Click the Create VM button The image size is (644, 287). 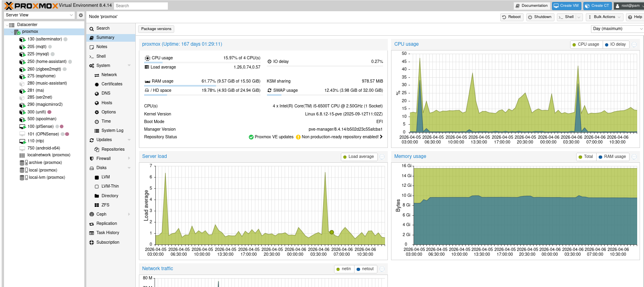click(566, 6)
